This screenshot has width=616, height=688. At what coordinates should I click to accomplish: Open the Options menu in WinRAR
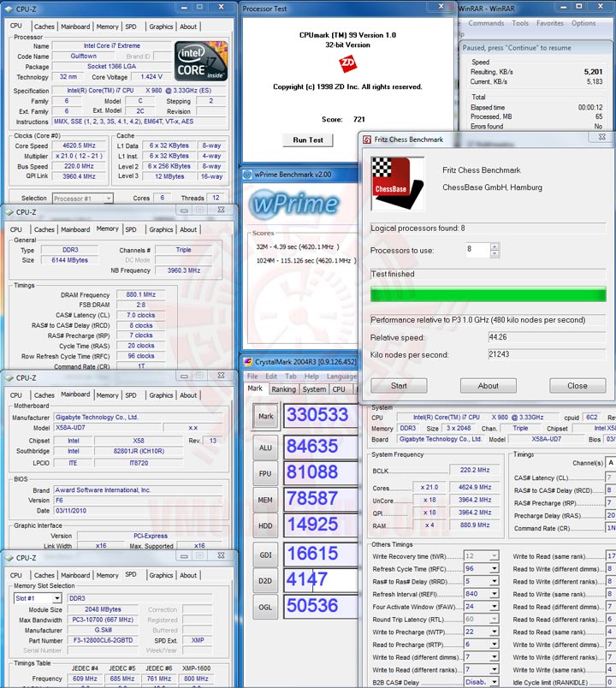pos(583,23)
